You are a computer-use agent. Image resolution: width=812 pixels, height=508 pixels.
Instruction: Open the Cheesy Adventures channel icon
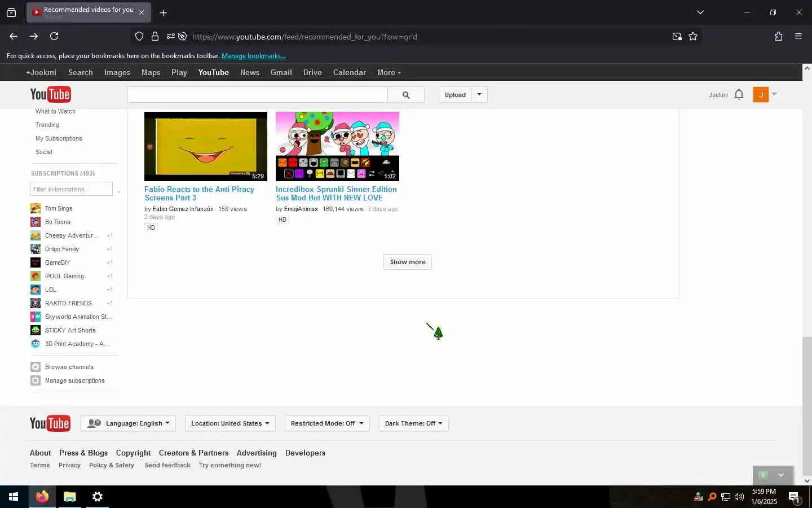point(36,235)
